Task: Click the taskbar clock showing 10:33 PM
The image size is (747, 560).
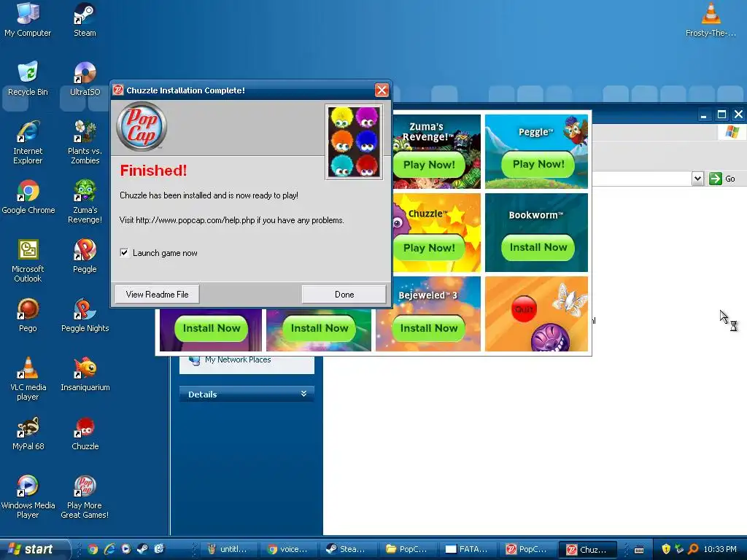Action: [x=720, y=549]
